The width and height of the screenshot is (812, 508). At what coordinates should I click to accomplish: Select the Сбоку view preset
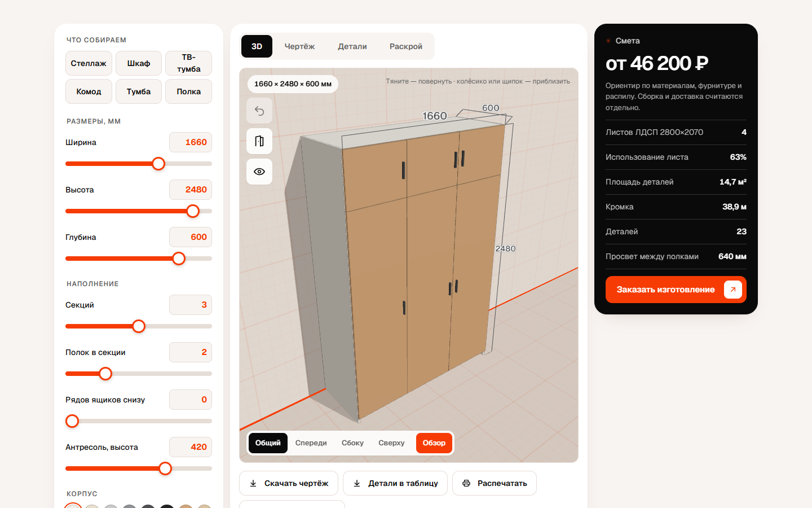(x=352, y=443)
